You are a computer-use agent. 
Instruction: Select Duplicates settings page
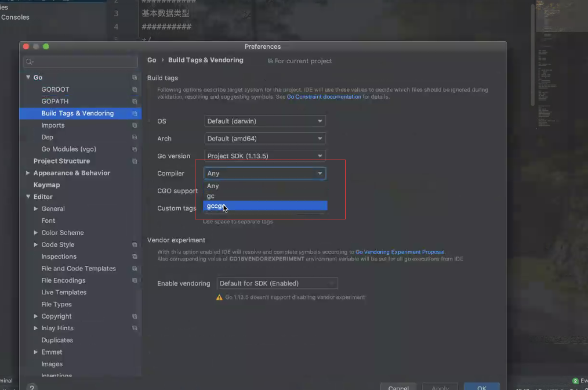[x=57, y=340]
